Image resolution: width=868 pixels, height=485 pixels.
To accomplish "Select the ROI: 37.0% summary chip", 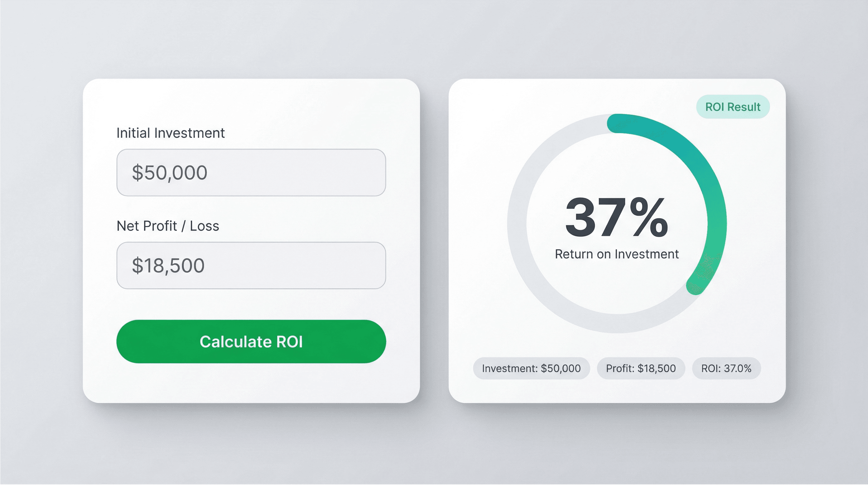I will pos(726,368).
